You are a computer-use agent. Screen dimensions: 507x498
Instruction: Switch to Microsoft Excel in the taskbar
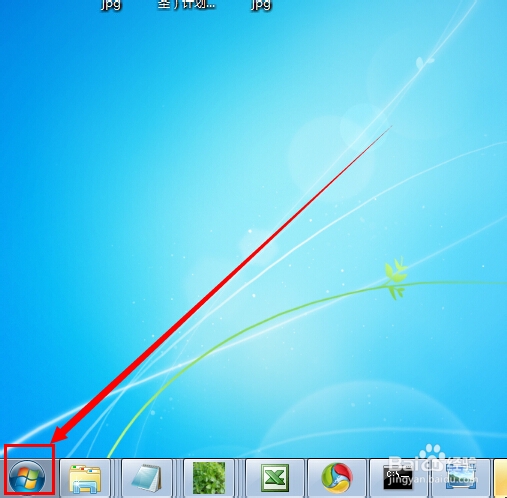coord(275,479)
